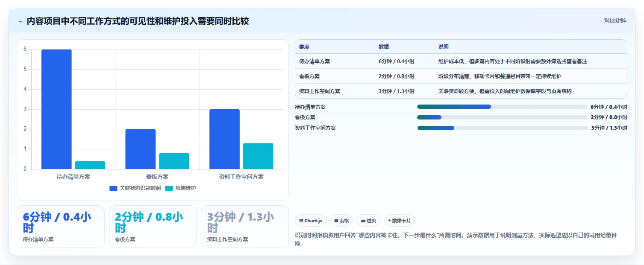
Task: Click 6分钟 / 0.4小时 value right of progress bar
Action: coord(609,107)
